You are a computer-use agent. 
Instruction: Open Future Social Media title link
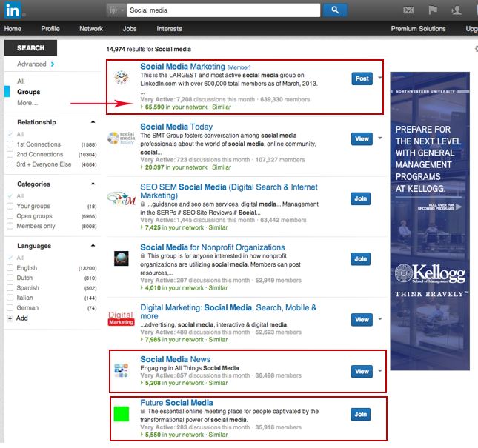(x=176, y=403)
